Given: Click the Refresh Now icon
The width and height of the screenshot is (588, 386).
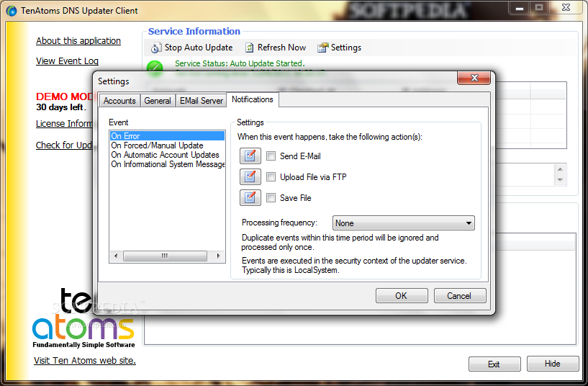Looking at the screenshot, I should point(249,48).
